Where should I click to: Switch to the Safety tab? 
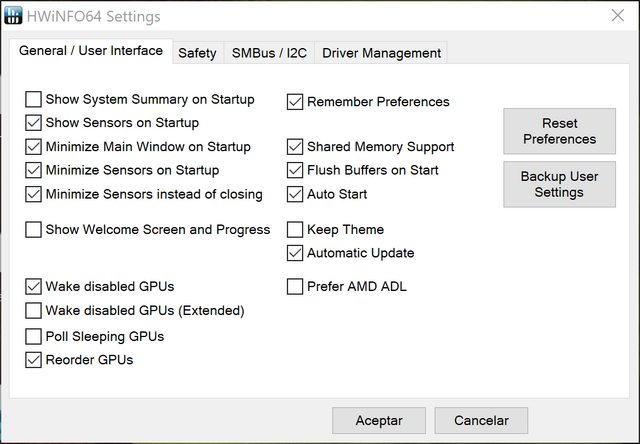point(198,53)
